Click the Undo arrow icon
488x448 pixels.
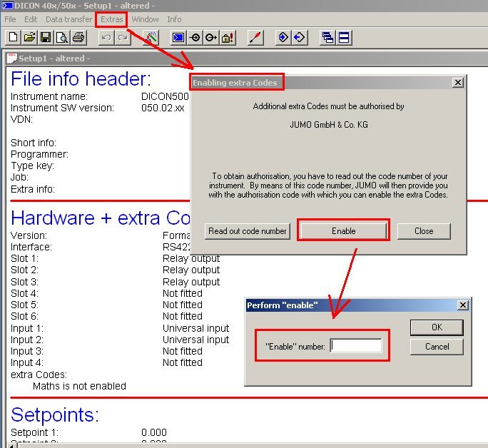click(x=106, y=38)
